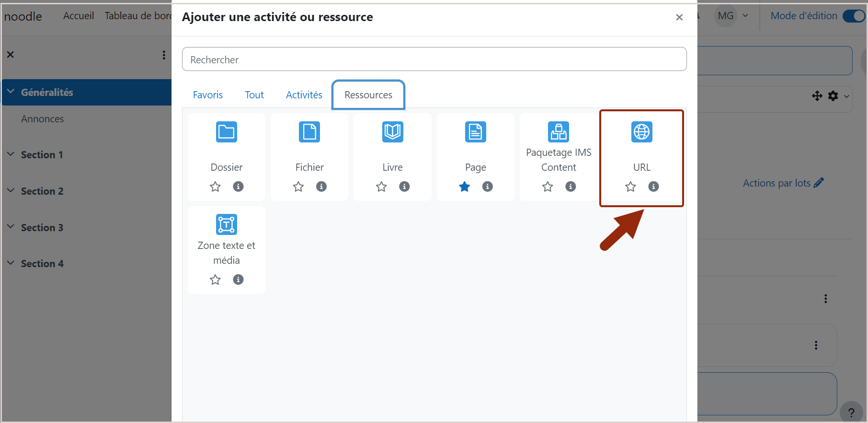
Task: Star URL as favorite
Action: click(630, 187)
